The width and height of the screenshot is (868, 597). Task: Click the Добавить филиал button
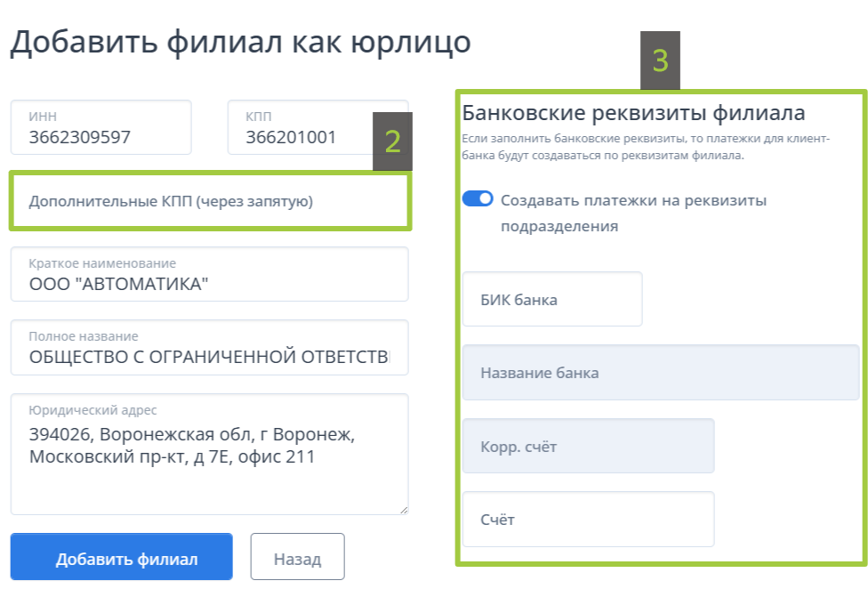click(x=121, y=557)
